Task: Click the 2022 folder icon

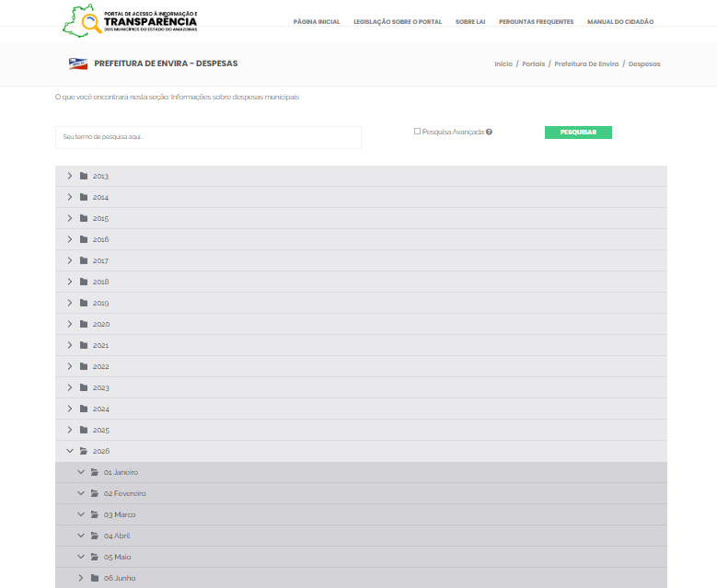Action: pos(84,366)
